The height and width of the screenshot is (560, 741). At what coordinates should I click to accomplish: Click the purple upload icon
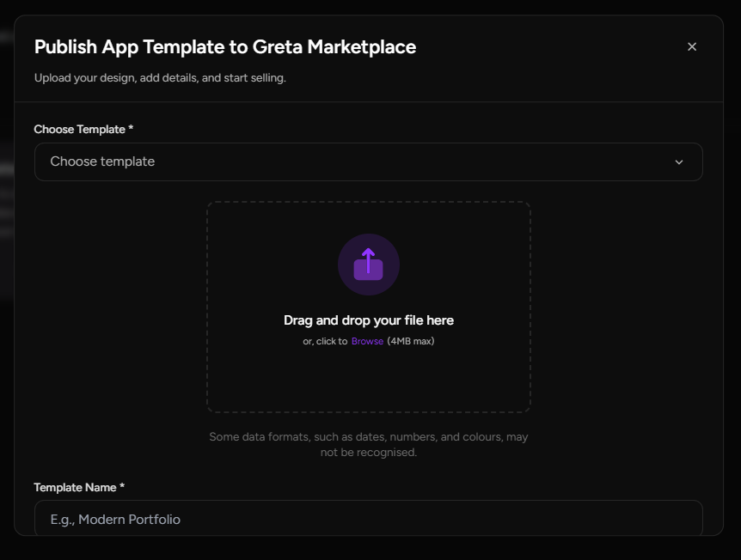(x=369, y=265)
